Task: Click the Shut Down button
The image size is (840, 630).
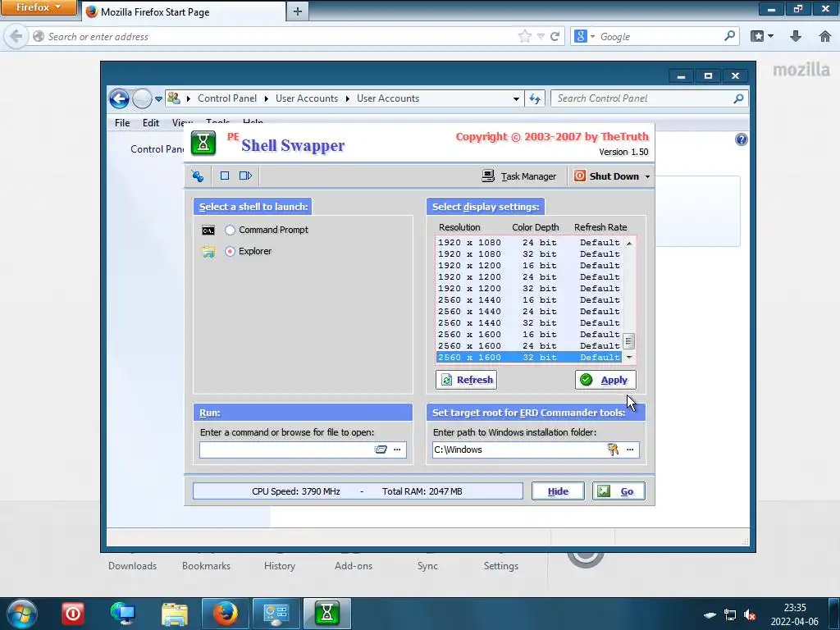Action: click(607, 176)
